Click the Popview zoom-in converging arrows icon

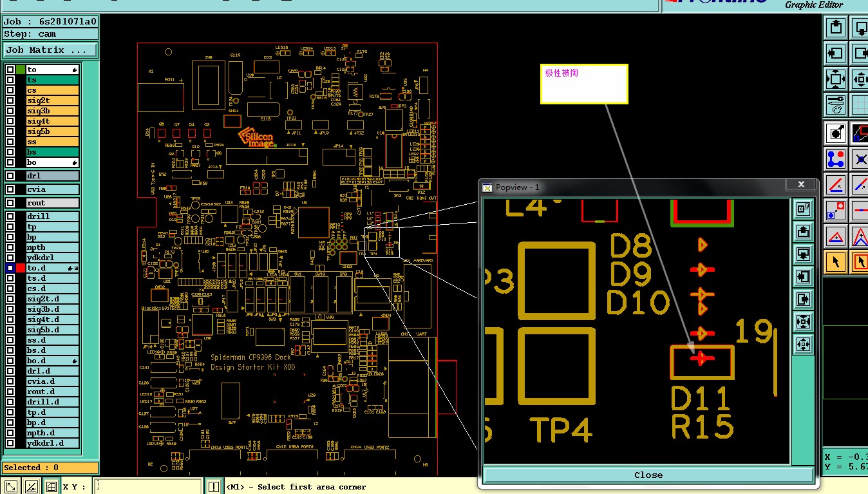[803, 321]
